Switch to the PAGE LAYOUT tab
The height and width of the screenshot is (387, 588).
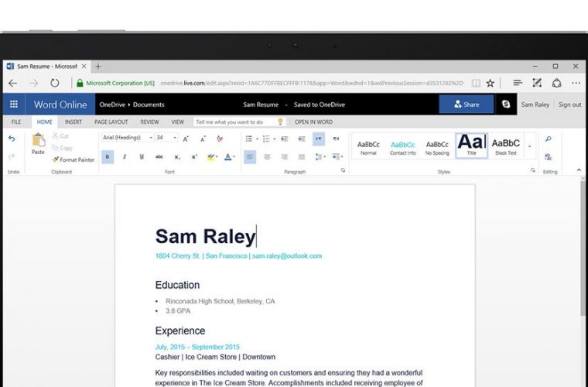point(111,122)
